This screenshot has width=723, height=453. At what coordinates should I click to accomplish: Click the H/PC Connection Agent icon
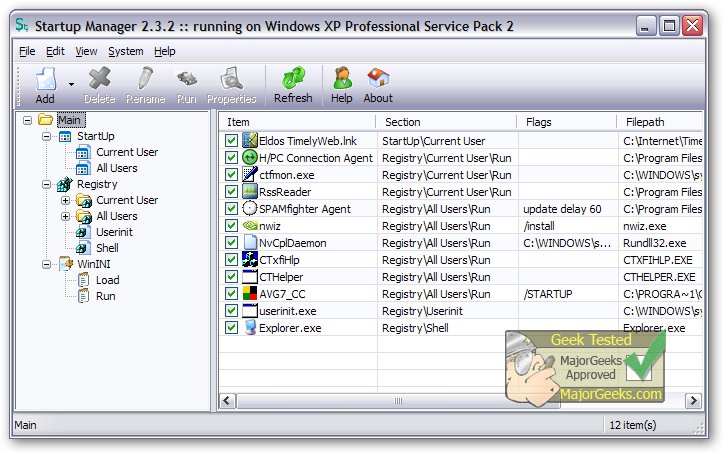click(249, 157)
